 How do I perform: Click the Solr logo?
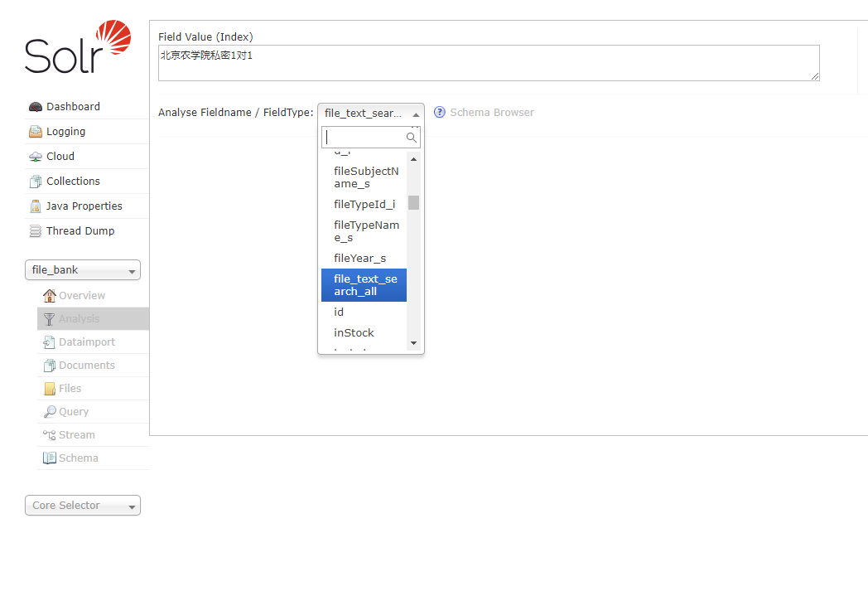pyautogui.click(x=78, y=46)
